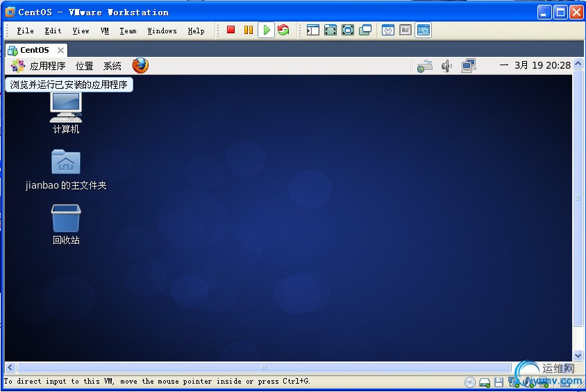Minimize the VMware Workstation window
The image size is (586, 392).
(544, 12)
